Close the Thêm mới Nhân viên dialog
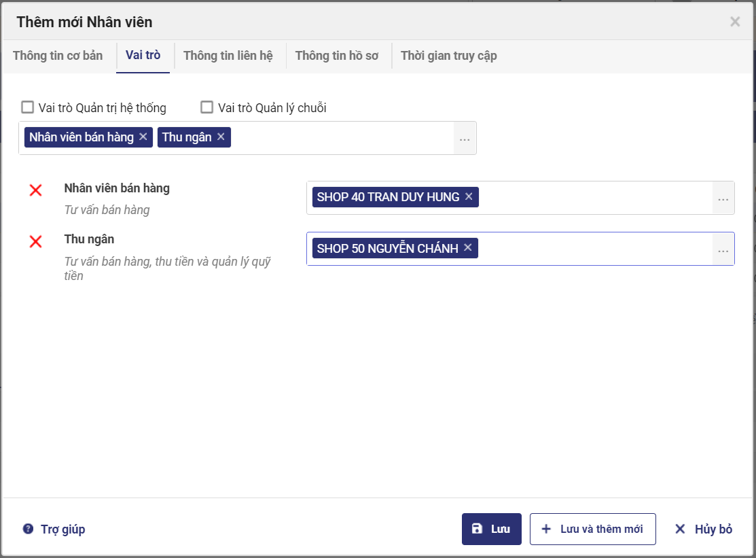The width and height of the screenshot is (756, 558). point(735,22)
